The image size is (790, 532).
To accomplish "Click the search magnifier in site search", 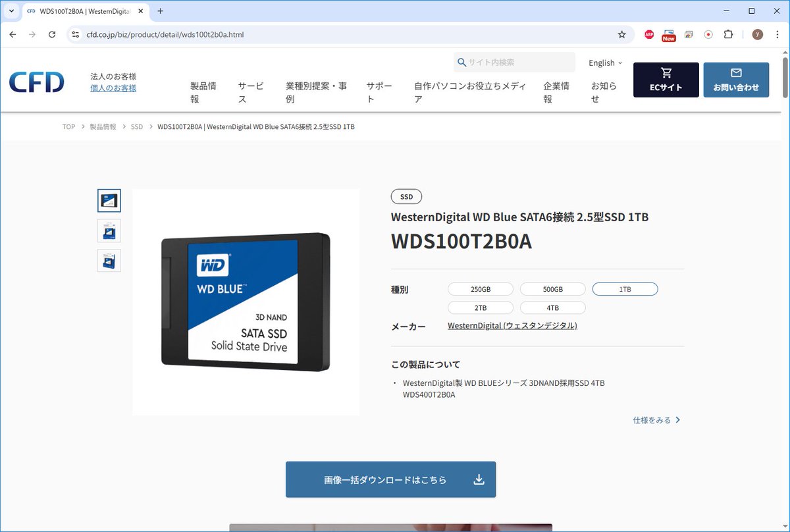I will pos(461,63).
